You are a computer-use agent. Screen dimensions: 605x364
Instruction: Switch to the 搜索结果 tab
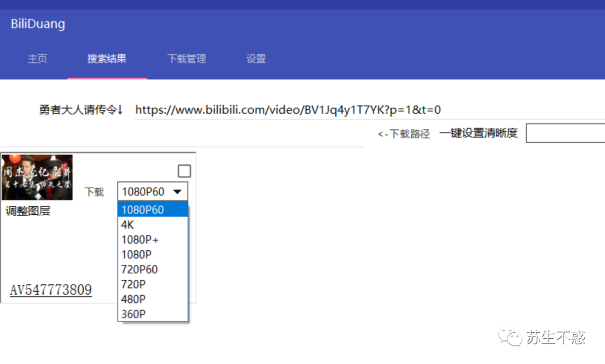[x=107, y=59]
